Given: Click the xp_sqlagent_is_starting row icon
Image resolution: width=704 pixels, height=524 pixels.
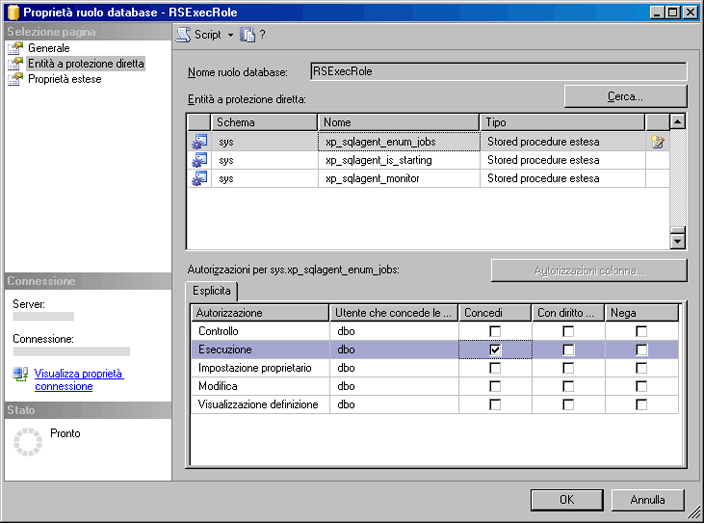Looking at the screenshot, I should [x=199, y=160].
